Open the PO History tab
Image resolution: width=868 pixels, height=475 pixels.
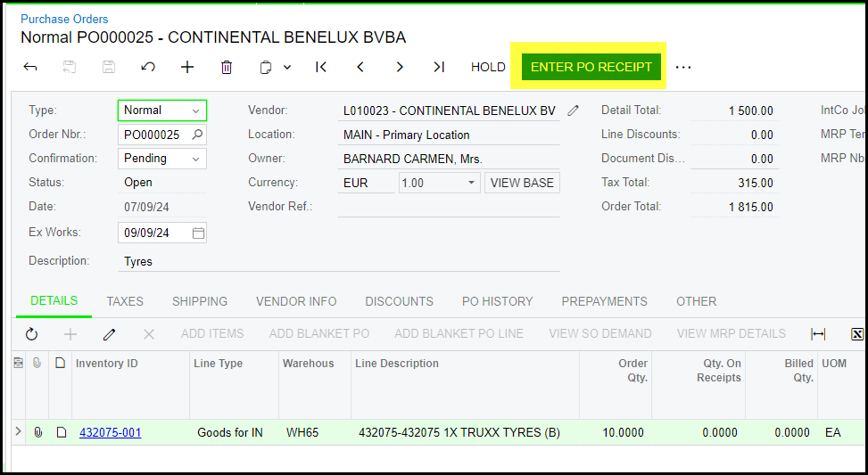point(497,301)
